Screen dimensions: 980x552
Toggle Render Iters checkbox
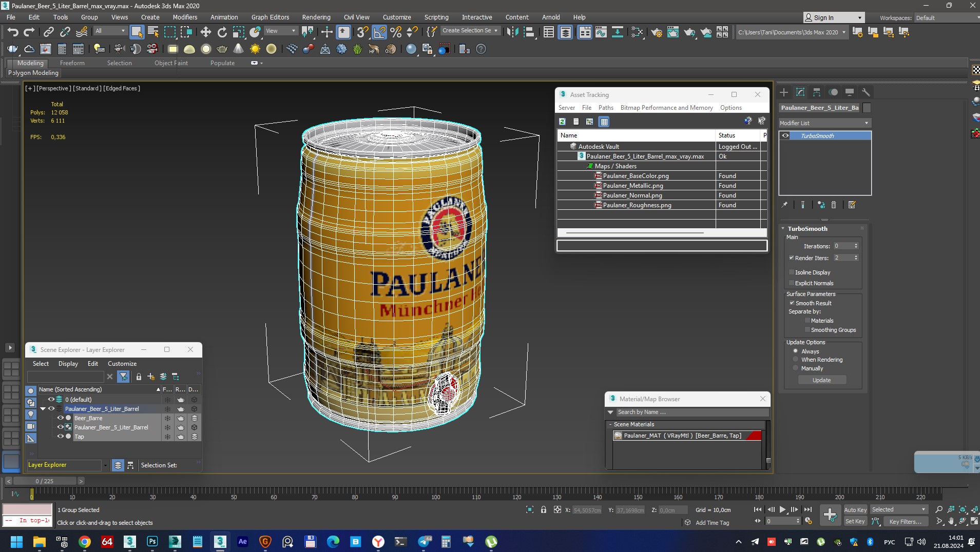[x=792, y=258]
